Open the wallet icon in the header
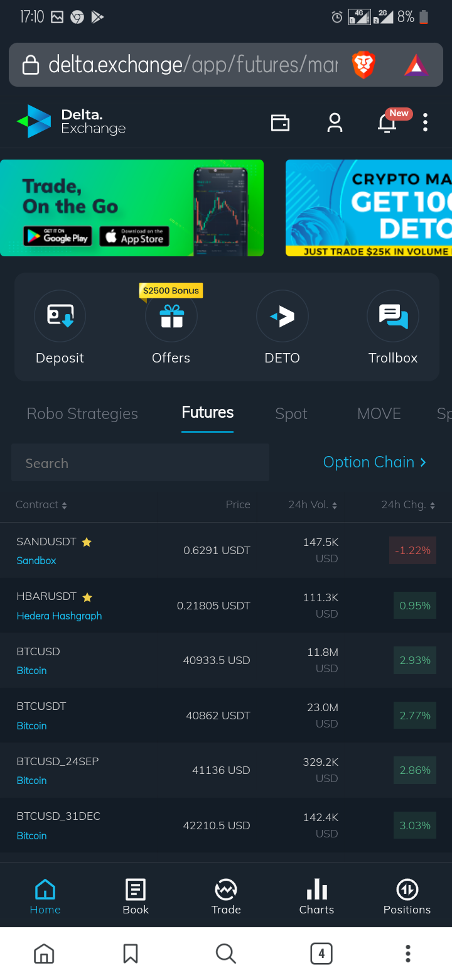 coord(280,122)
